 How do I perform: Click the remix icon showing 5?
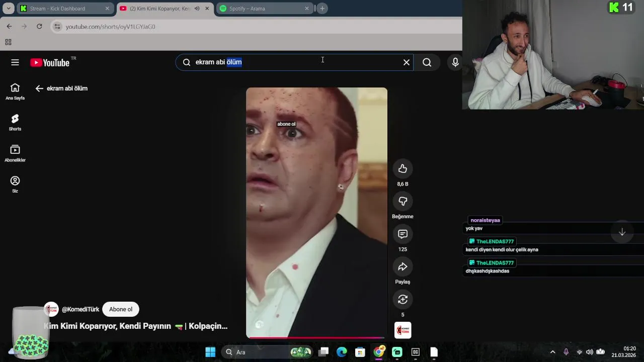point(403,300)
